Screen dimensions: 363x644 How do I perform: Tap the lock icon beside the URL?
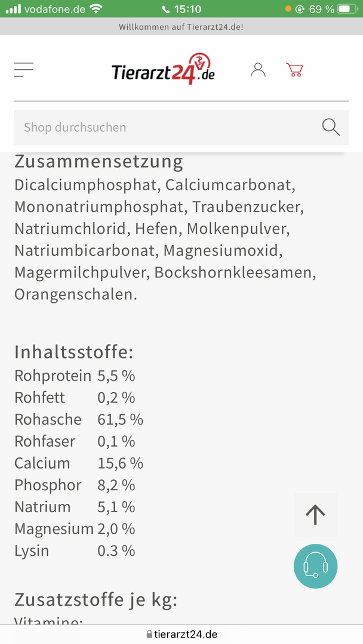click(149, 634)
